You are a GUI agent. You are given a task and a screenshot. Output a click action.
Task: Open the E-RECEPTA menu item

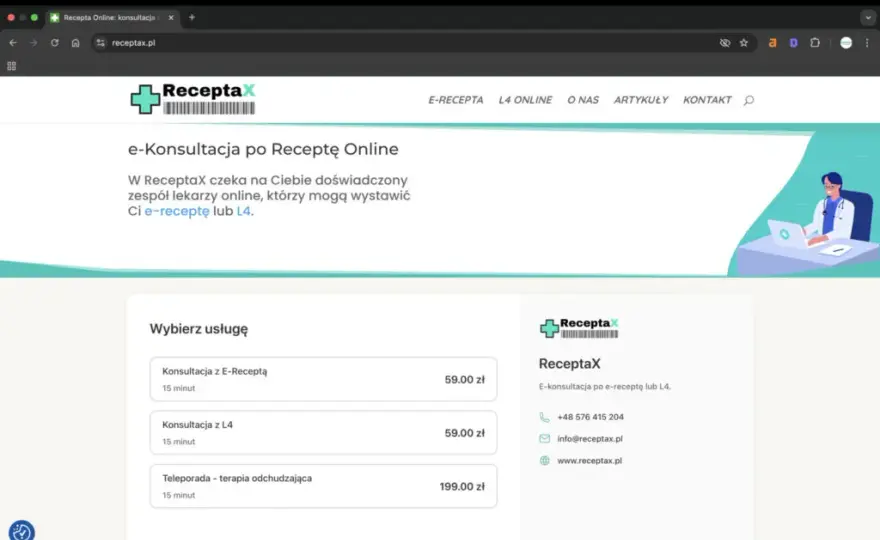(x=456, y=100)
